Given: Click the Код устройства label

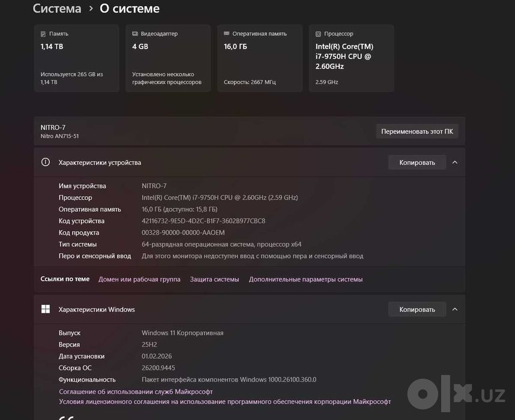Looking at the screenshot, I should click(x=82, y=221).
